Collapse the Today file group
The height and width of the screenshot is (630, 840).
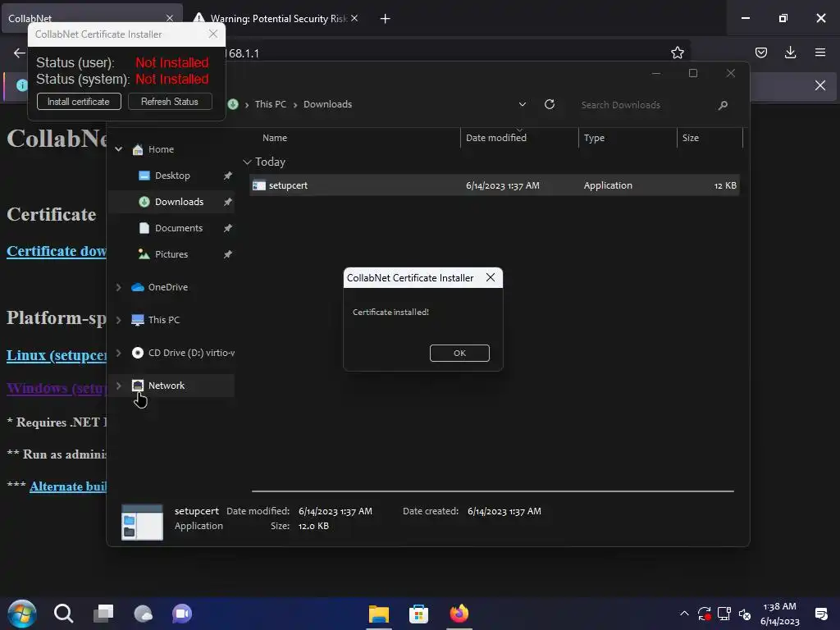coord(247,162)
